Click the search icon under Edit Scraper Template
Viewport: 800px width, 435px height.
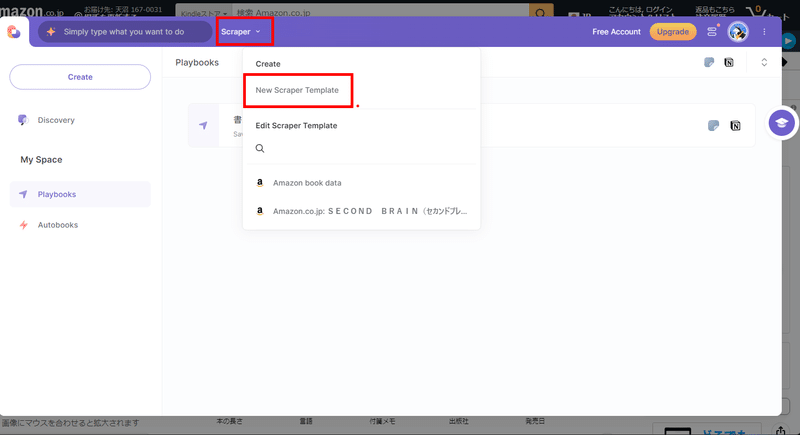(x=260, y=148)
